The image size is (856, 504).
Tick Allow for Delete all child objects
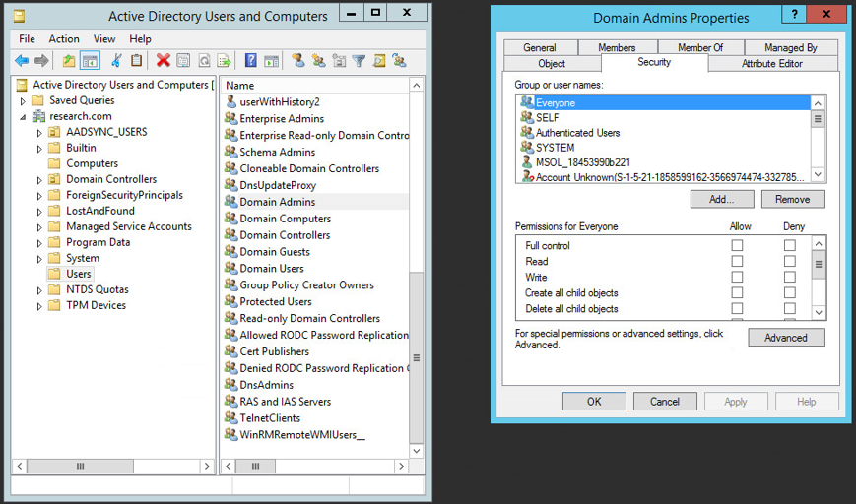[737, 309]
